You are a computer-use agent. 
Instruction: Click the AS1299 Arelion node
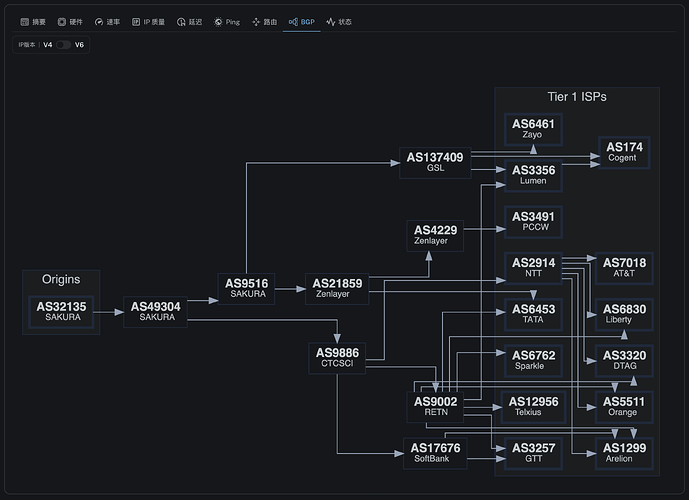pyautogui.click(x=624, y=453)
